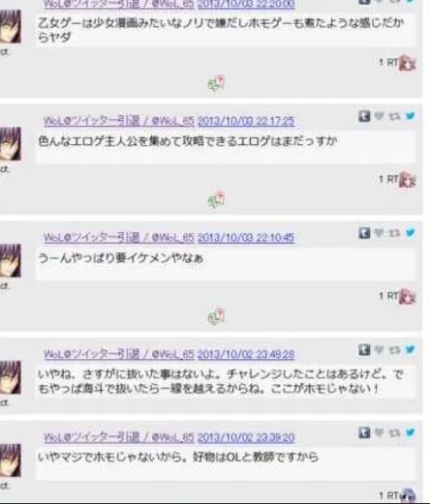Click retweeter avatar beside 1 RT under 22:17:25 tweet
The height and width of the screenshot is (504, 430).
408,180
